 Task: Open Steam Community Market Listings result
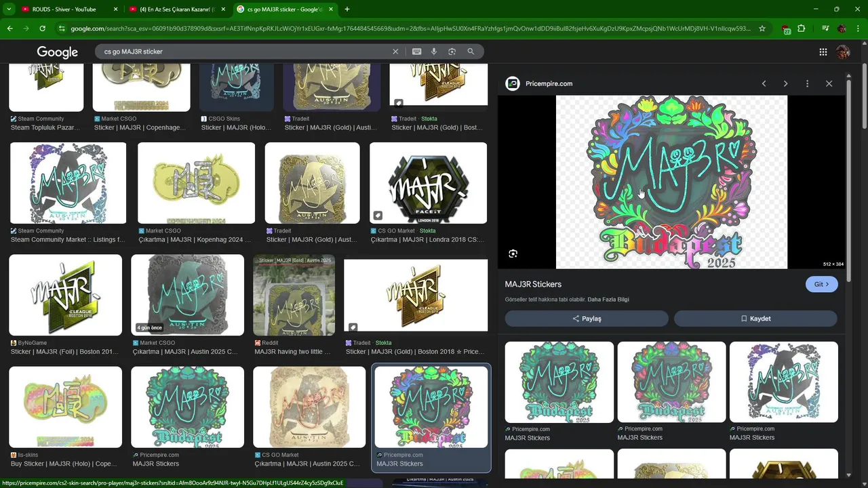[68, 183]
